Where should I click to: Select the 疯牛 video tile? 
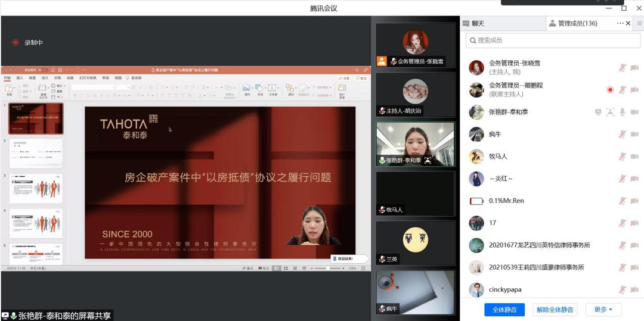pyautogui.click(x=415, y=292)
